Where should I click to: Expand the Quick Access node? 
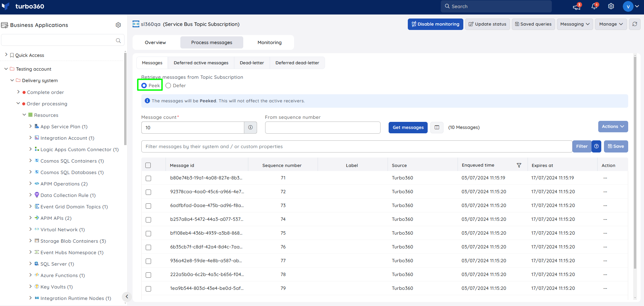pyautogui.click(x=6, y=55)
